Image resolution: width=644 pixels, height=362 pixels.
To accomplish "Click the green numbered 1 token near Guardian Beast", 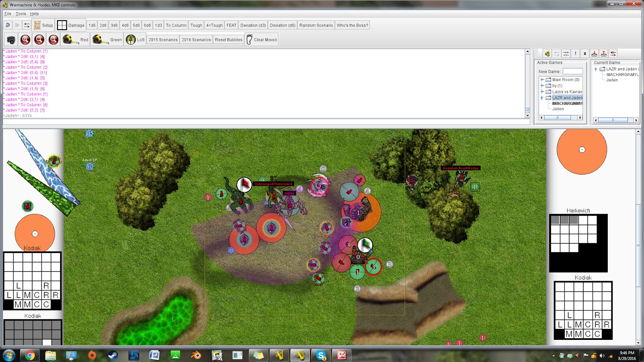I will (x=475, y=187).
